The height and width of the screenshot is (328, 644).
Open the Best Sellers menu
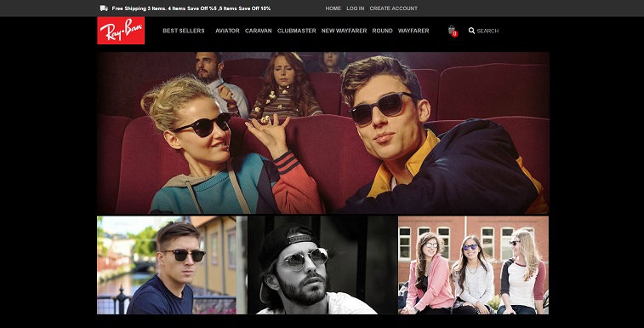click(x=184, y=31)
